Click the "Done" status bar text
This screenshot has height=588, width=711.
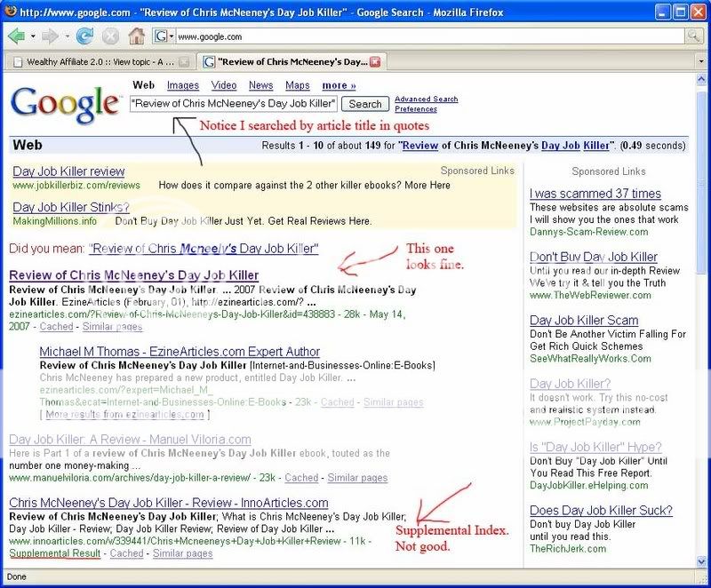click(16, 576)
